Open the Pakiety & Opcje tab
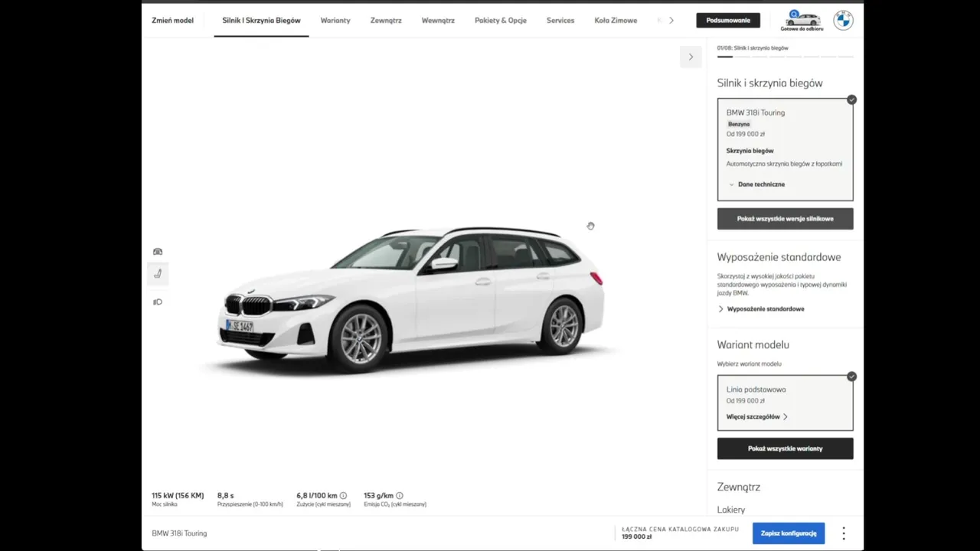This screenshot has width=980, height=551. [501, 21]
